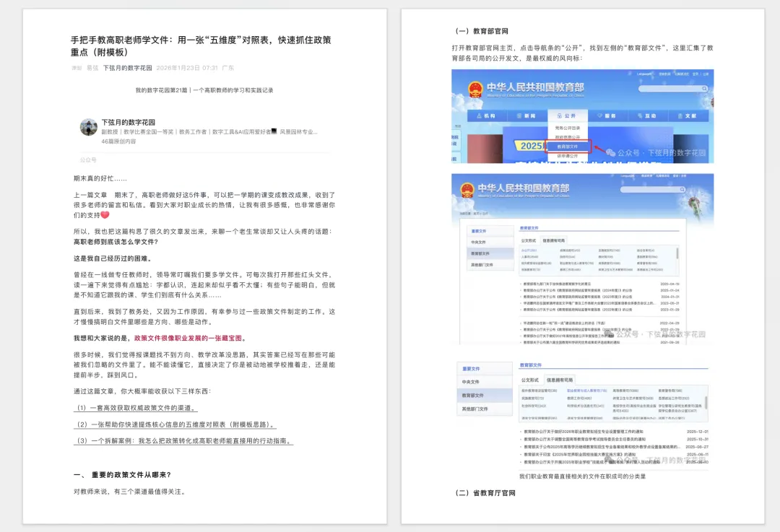Click the bold line 这是我自己经历过的困难。
The width and height of the screenshot is (780, 532).
[x=113, y=258]
